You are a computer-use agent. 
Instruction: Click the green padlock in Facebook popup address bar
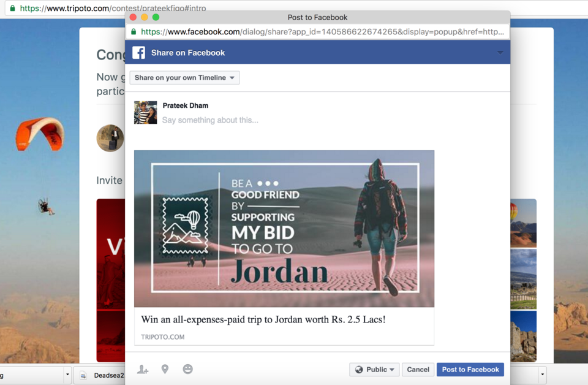click(x=134, y=32)
